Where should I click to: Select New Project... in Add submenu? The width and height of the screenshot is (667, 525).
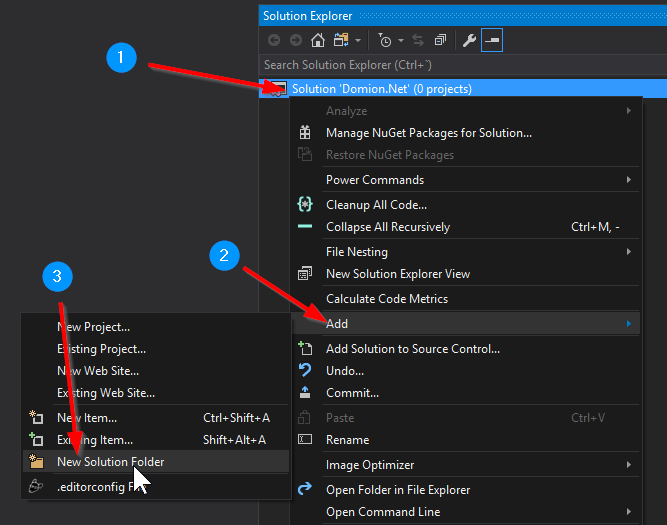pyautogui.click(x=156, y=327)
